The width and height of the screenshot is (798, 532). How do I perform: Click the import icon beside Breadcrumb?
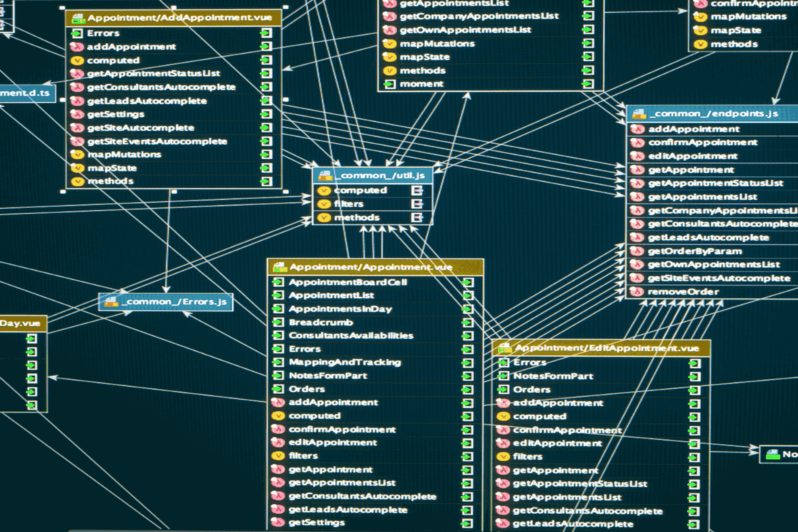(x=278, y=322)
